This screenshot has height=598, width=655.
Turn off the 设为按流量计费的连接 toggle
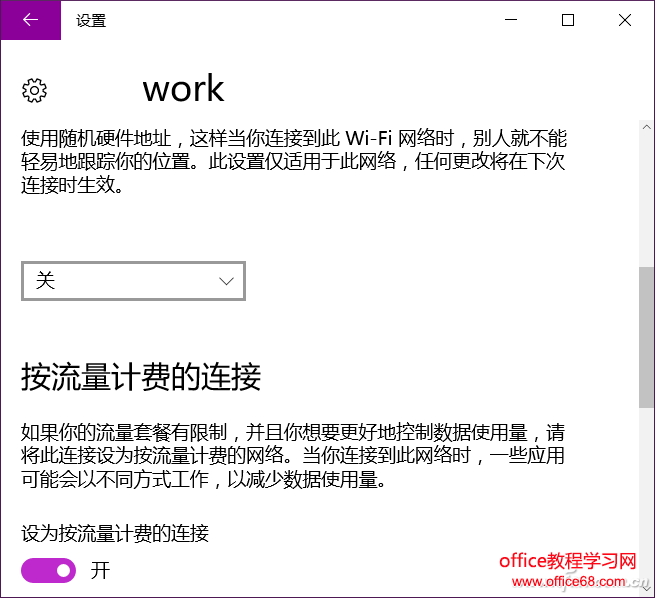(x=48, y=570)
